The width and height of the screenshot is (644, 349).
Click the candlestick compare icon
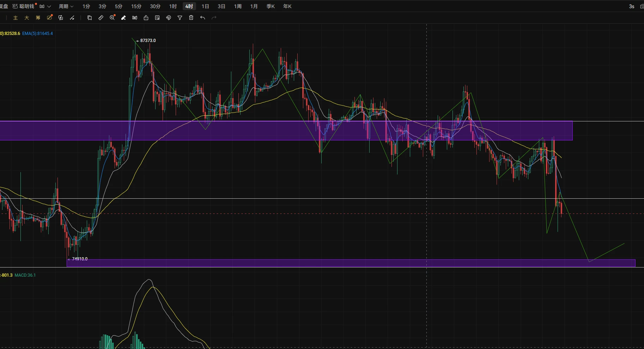[x=135, y=18]
